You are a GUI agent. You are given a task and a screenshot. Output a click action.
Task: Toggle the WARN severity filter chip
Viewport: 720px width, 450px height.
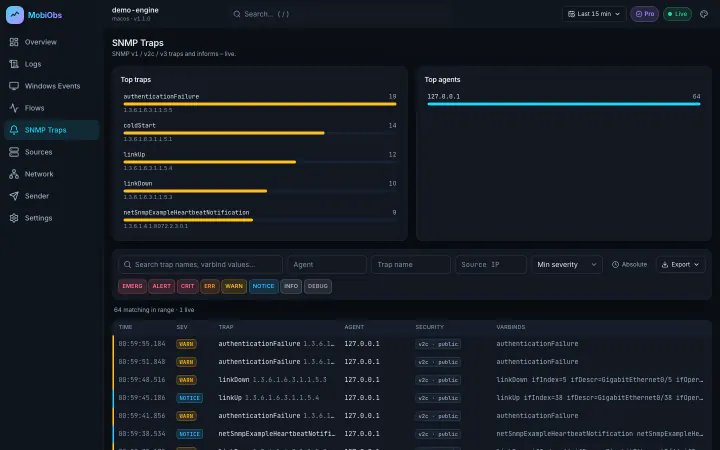(x=234, y=286)
